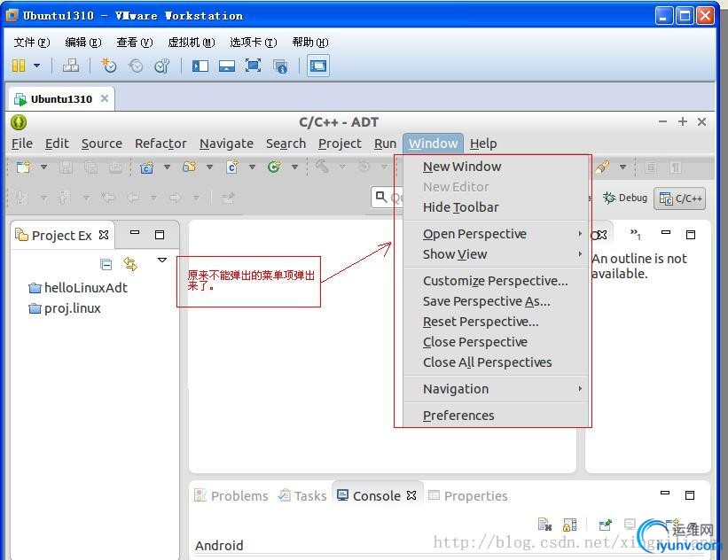Enter VMware full screen mode icon
Screen dimensions: 728x560
tap(253, 66)
